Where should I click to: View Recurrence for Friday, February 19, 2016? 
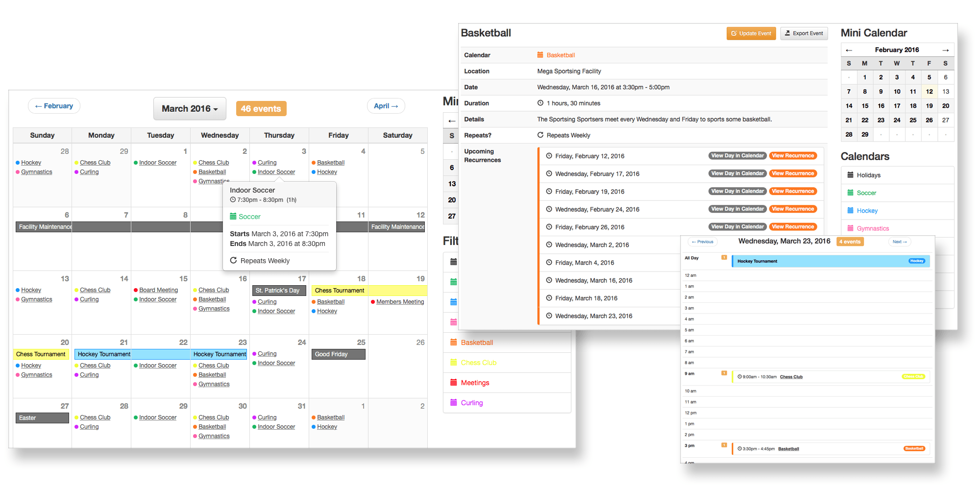793,191
